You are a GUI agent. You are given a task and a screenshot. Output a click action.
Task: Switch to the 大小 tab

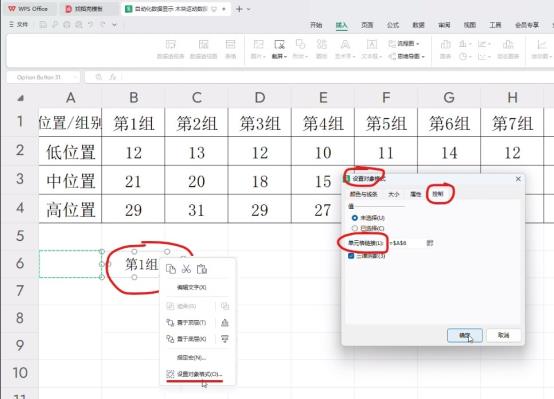(394, 194)
